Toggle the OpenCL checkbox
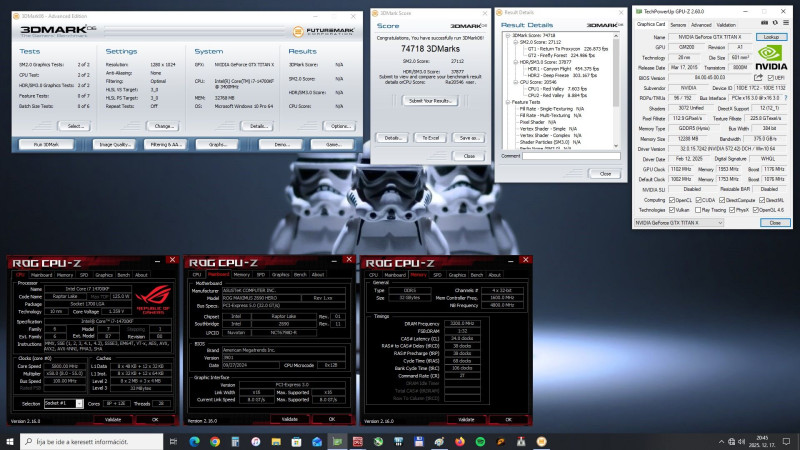The width and height of the screenshot is (800, 450). (x=672, y=200)
